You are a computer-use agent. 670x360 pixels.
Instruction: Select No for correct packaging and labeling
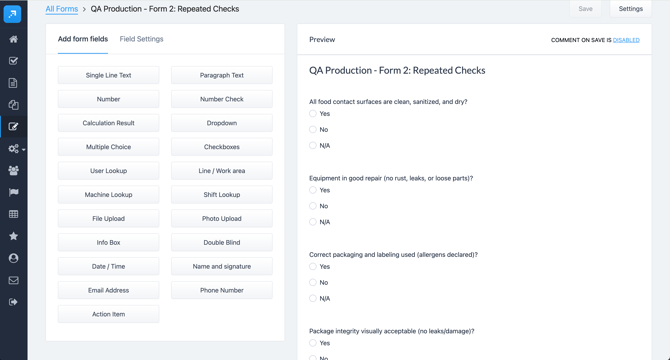[313, 282]
